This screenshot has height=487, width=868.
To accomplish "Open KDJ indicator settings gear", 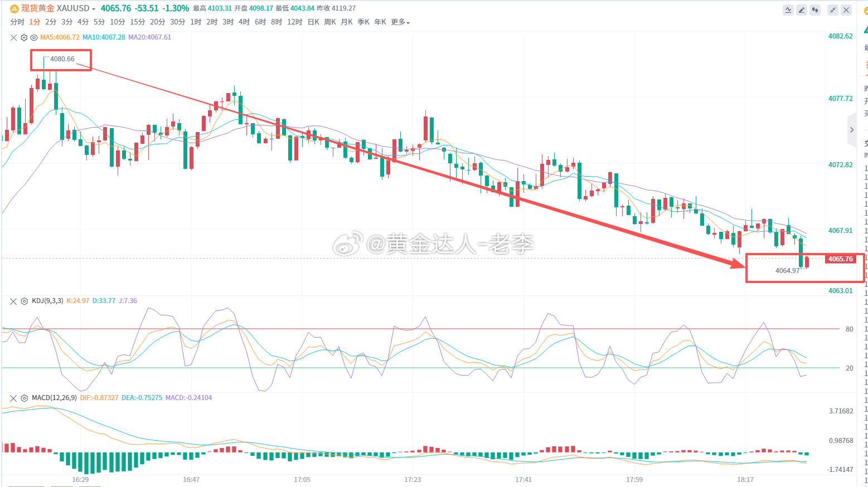I will (x=24, y=301).
